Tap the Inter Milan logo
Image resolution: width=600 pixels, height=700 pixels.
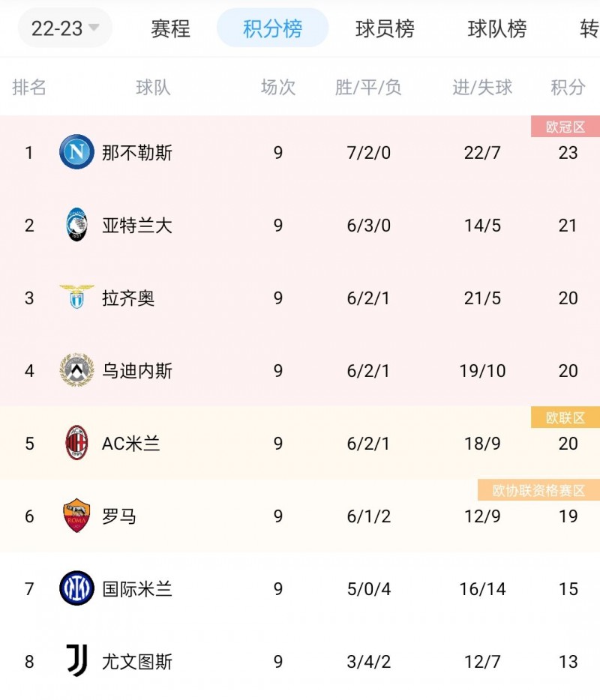point(76,588)
